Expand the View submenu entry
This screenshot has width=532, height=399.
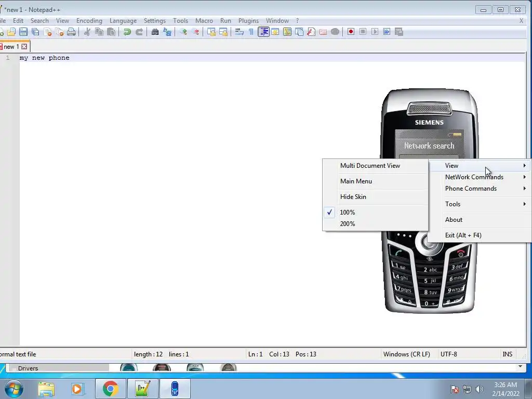click(480, 166)
